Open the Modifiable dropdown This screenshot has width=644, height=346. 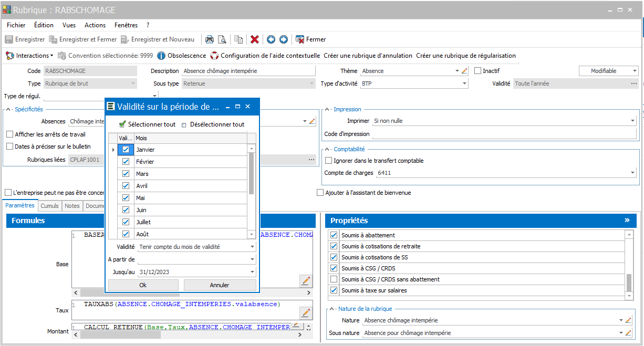click(x=635, y=71)
